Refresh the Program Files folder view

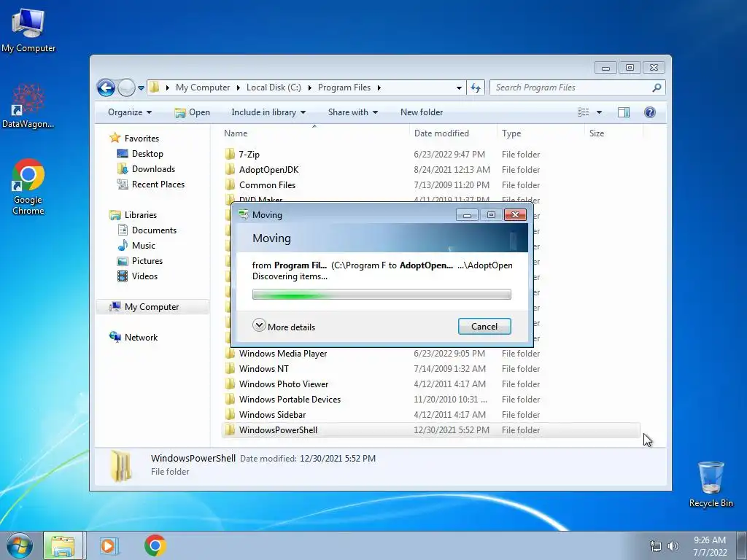click(476, 87)
